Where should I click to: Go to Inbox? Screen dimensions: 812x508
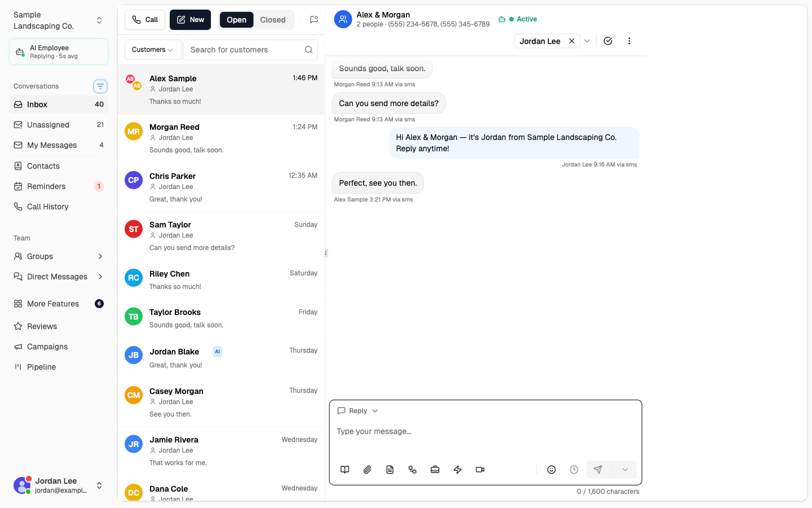pyautogui.click(x=59, y=104)
